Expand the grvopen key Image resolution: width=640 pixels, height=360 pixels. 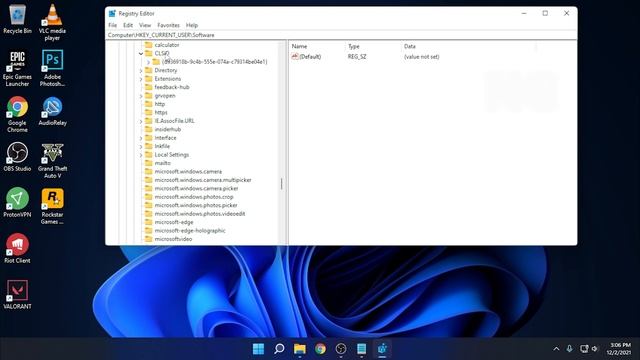point(141,96)
